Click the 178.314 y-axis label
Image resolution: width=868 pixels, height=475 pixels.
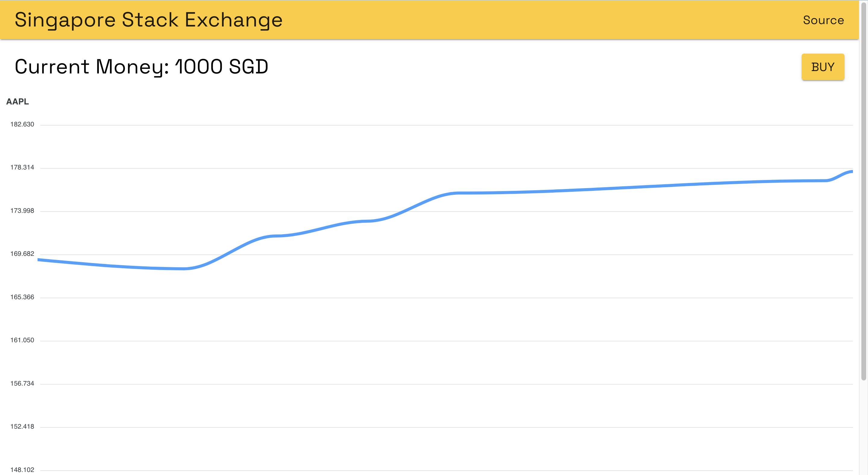point(22,168)
